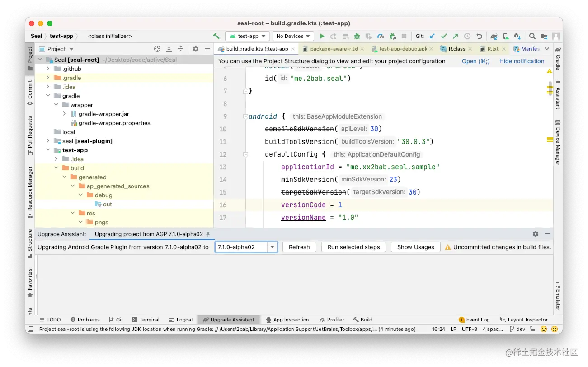Click the Git Show History clock icon
This screenshot has height=367, width=588.
[467, 36]
